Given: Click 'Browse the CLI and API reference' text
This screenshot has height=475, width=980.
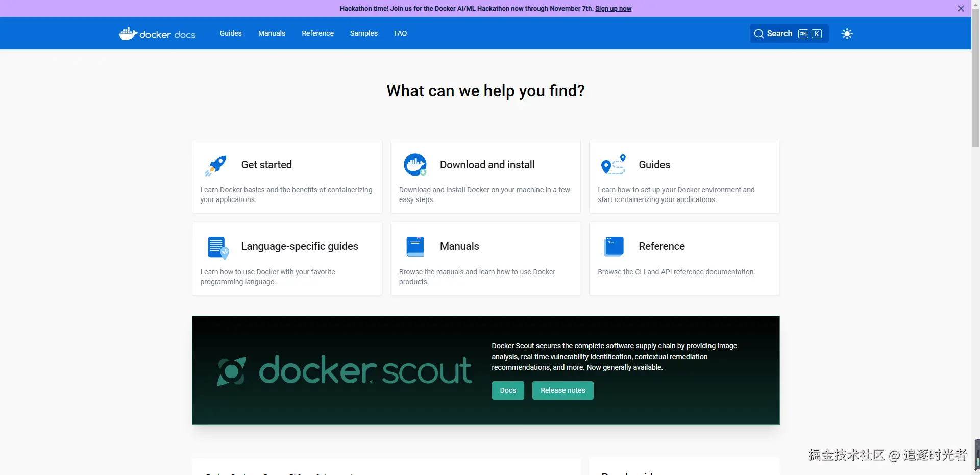Looking at the screenshot, I should point(676,272).
